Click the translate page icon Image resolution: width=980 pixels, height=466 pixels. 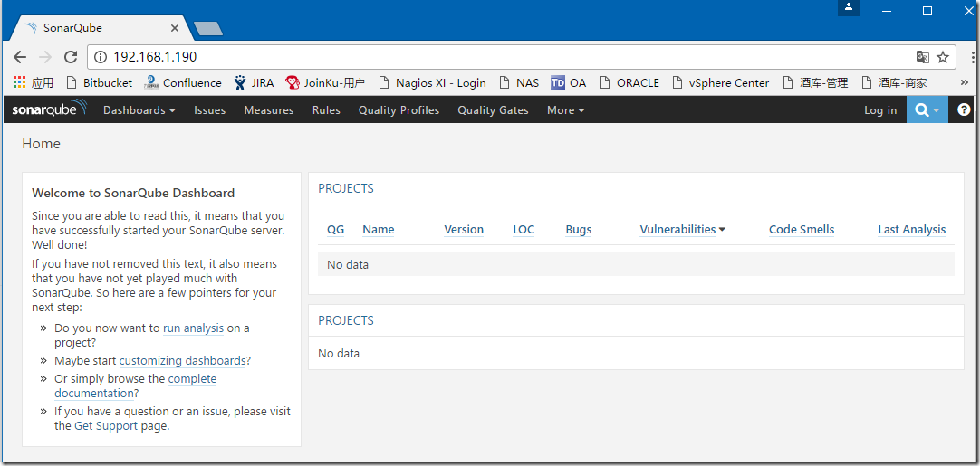[923, 58]
